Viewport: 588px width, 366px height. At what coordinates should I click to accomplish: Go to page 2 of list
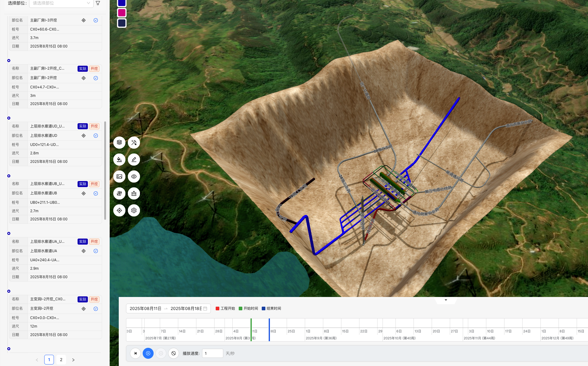point(61,360)
